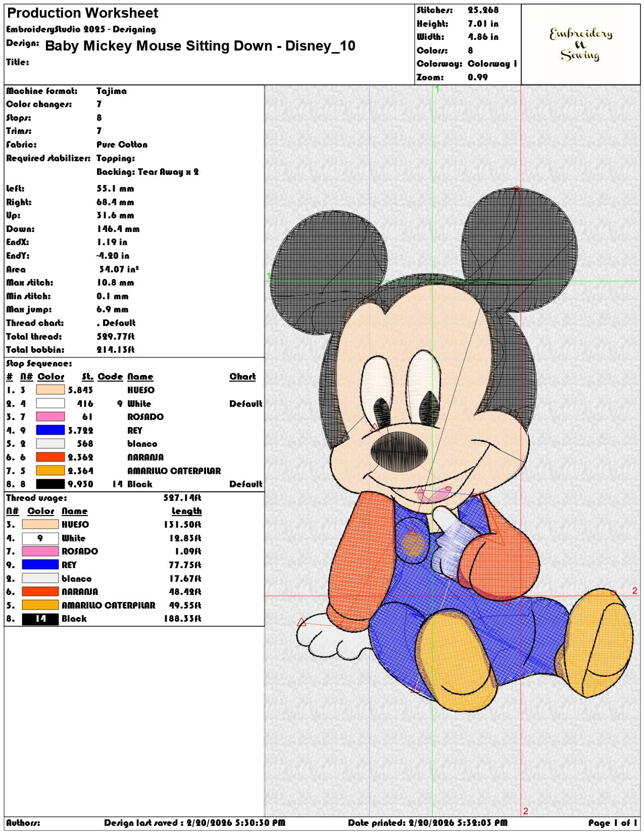
Task: Select the White swatch in Stop Sequence row 2
Action: (51, 403)
